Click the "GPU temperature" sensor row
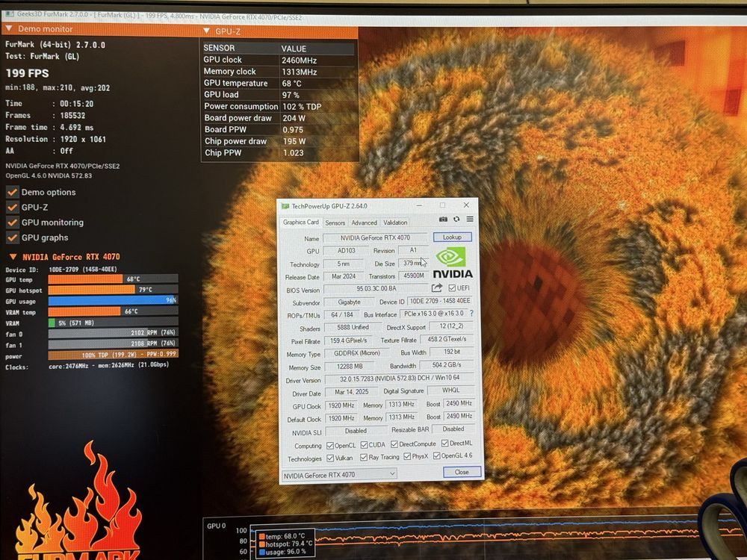 [279, 84]
